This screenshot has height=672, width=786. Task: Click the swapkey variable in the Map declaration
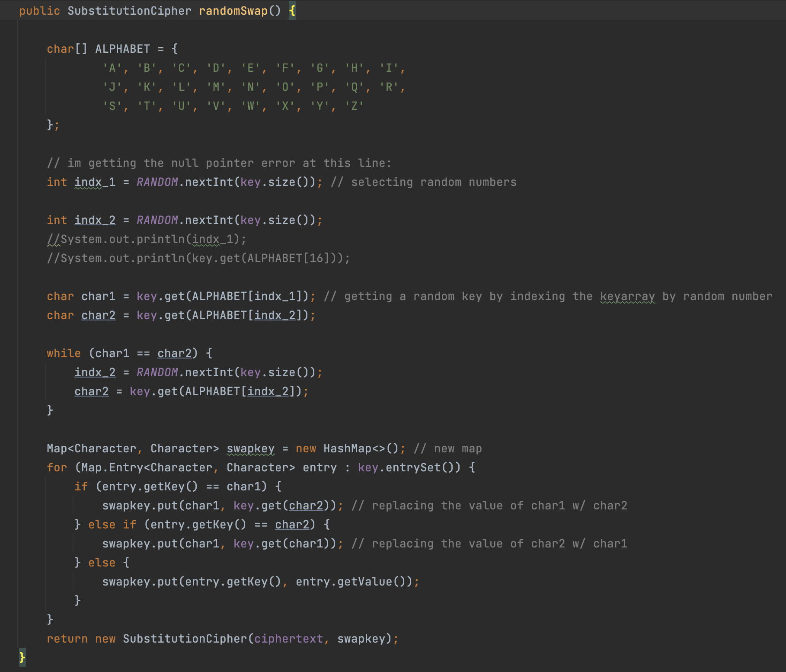point(250,448)
